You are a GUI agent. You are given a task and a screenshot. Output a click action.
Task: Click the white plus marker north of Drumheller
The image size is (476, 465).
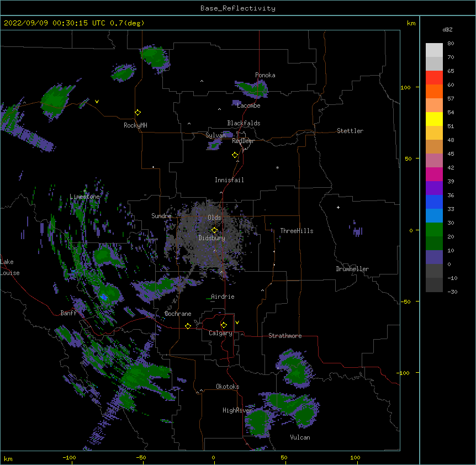(x=338, y=207)
